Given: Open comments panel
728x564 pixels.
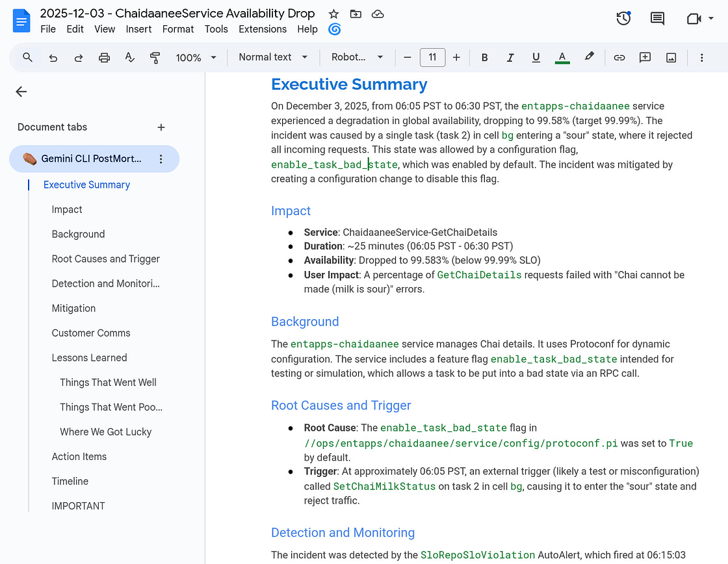Looking at the screenshot, I should tap(657, 19).
